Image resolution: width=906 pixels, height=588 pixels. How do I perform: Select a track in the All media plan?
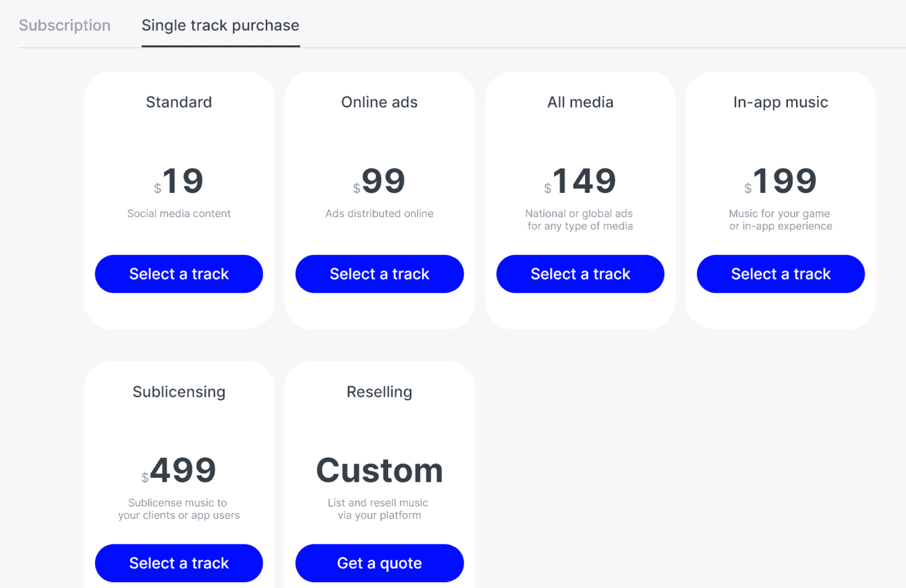pos(580,274)
